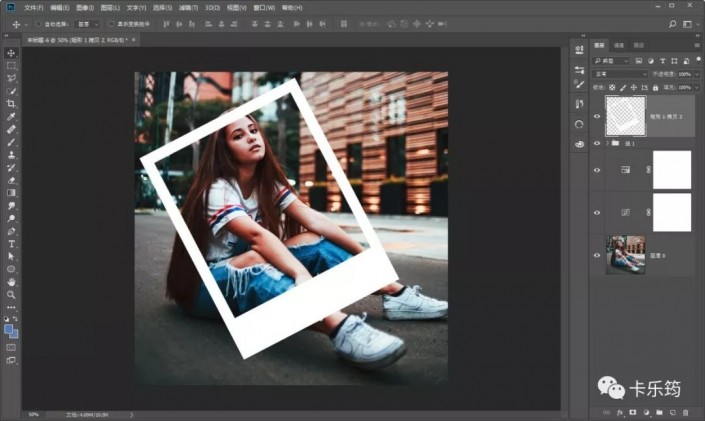Screen dimensions: 705x421
Task: Toggle the layer filter on/off switch
Action: (698, 59)
